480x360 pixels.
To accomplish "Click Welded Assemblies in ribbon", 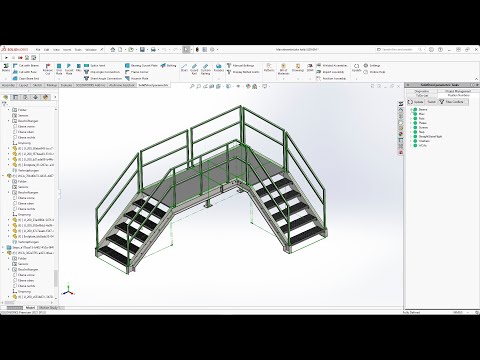I will tap(332, 66).
